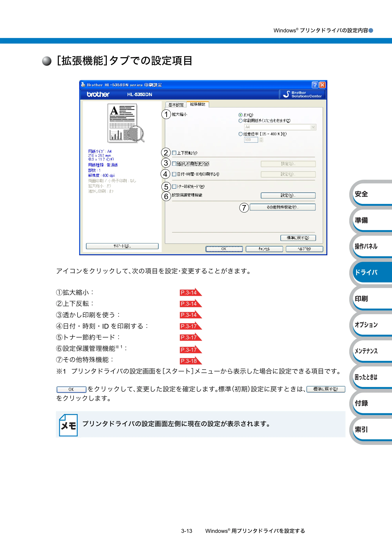Screen dimensions: 392x555
Task: Toggle the トナー節約モード checkbox
Action: tap(174, 186)
